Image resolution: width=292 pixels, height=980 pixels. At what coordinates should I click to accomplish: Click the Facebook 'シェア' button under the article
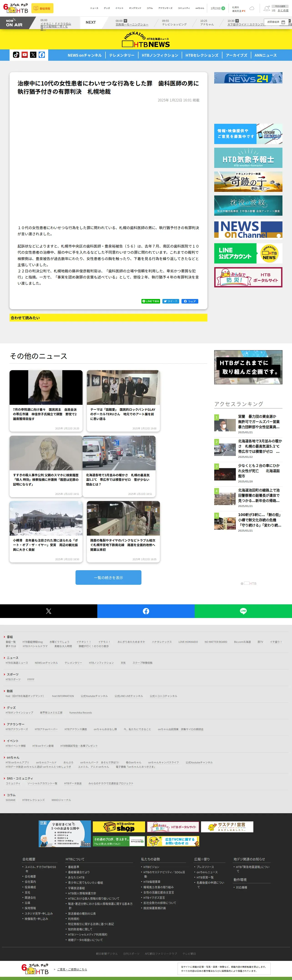(190, 301)
